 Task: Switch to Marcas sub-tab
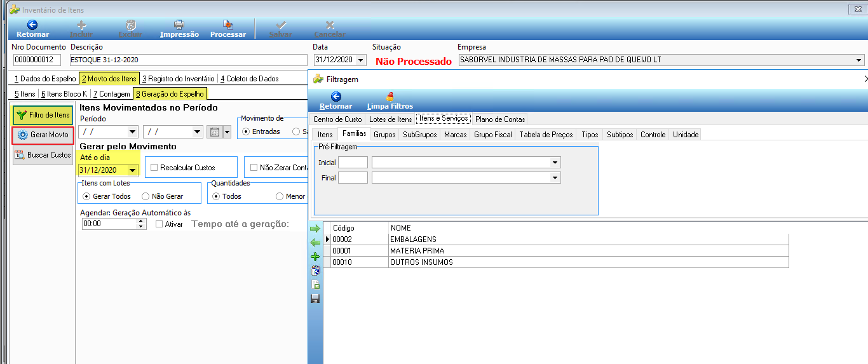[x=456, y=135]
